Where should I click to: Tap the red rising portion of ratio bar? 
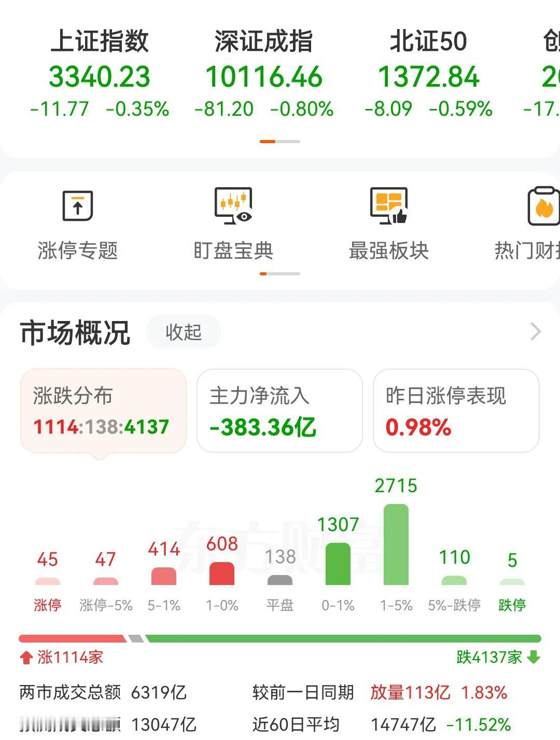(72, 638)
